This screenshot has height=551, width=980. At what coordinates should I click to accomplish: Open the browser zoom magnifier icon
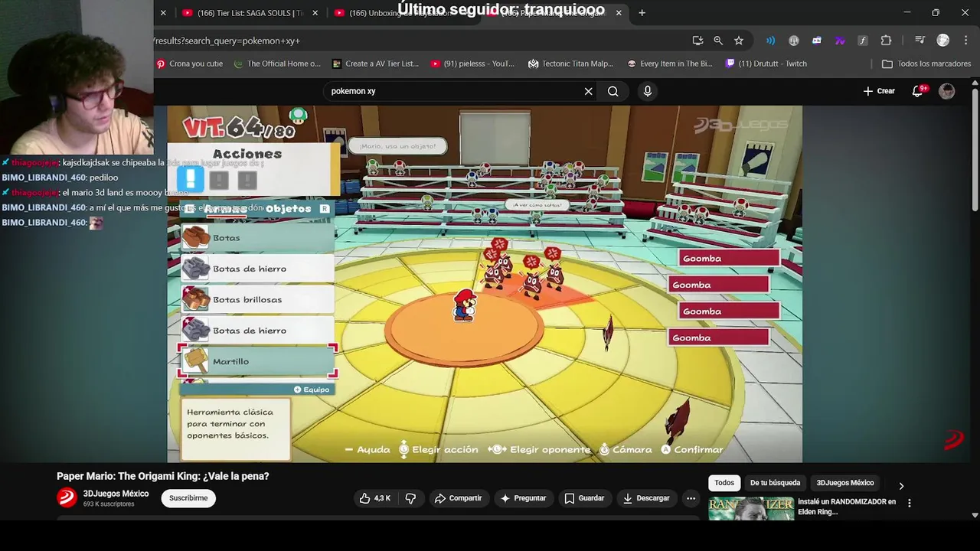pos(718,41)
